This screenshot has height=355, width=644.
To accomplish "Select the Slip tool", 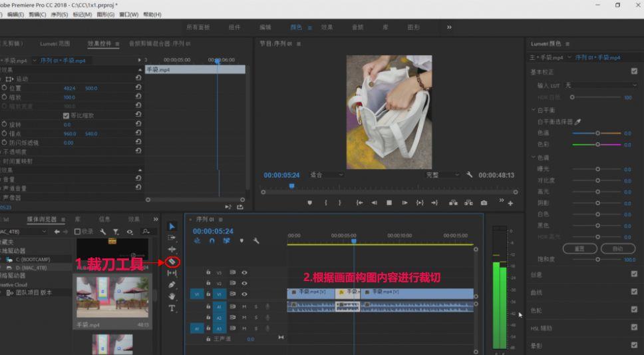I will point(172,273).
